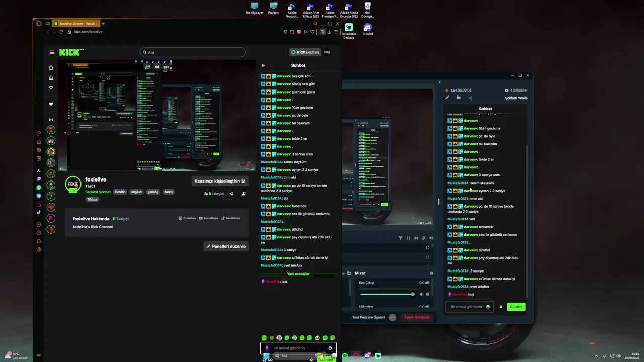Open the foxielivee YouTube link
644x362 pixels.
[209, 218]
